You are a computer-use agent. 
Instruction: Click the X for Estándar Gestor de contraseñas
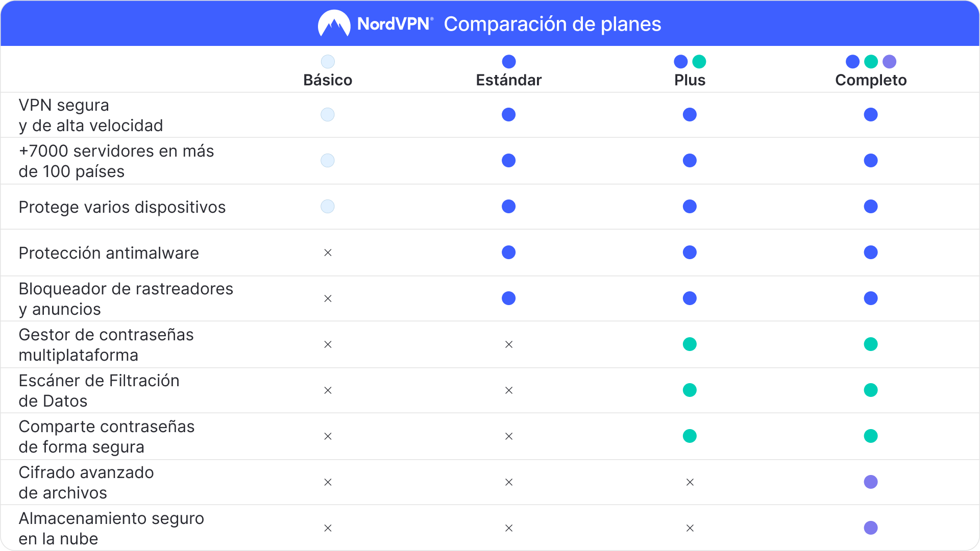click(x=509, y=344)
